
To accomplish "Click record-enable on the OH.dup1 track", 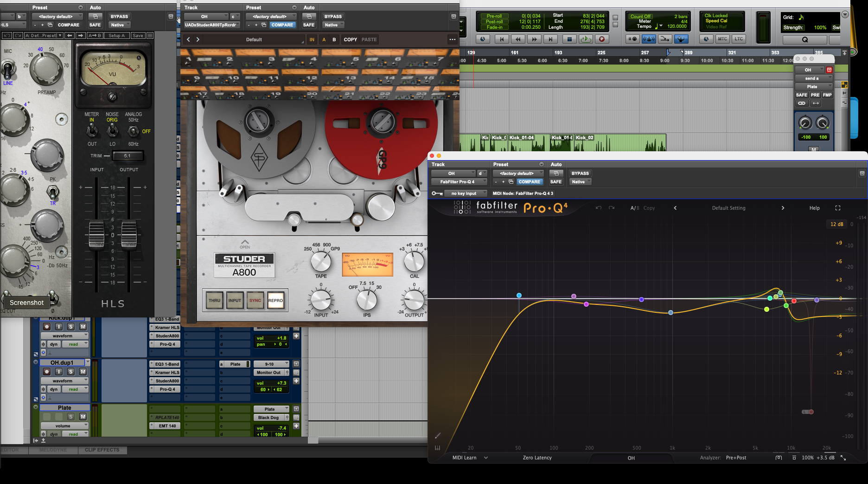I will (46, 372).
